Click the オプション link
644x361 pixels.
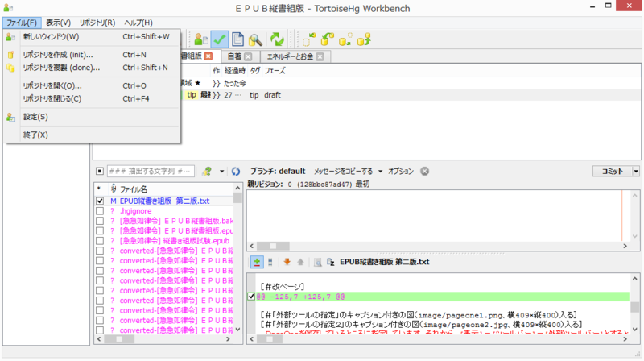(x=401, y=171)
